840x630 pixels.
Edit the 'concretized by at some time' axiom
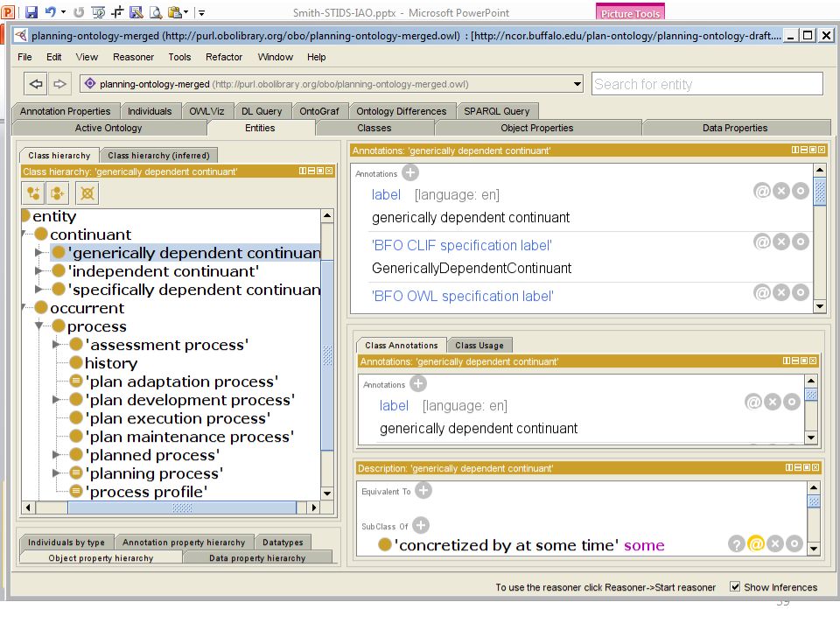coord(794,544)
